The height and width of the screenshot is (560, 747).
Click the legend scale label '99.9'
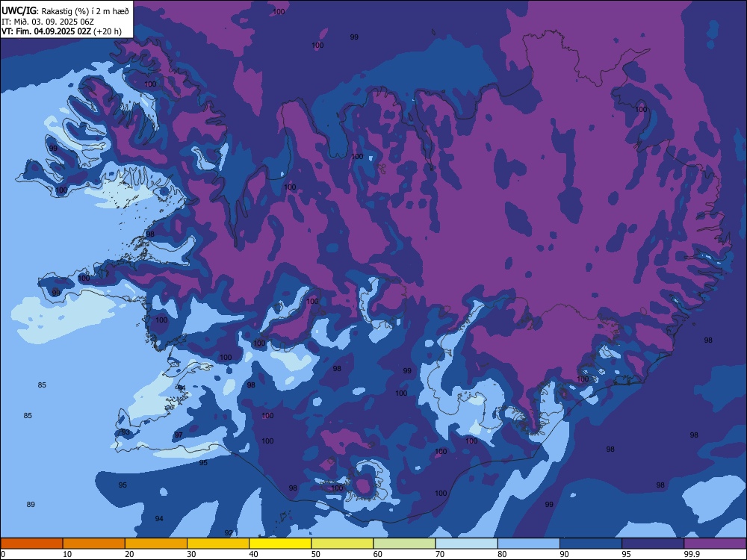click(692, 554)
